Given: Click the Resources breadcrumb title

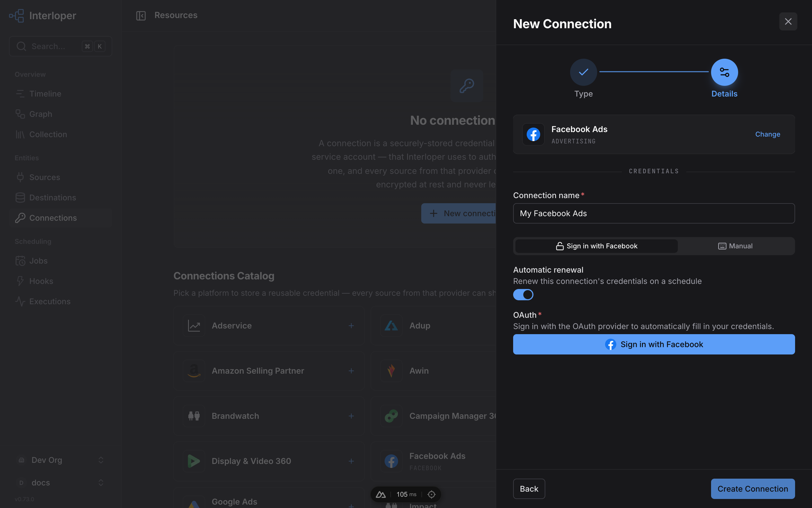Looking at the screenshot, I should [176, 15].
